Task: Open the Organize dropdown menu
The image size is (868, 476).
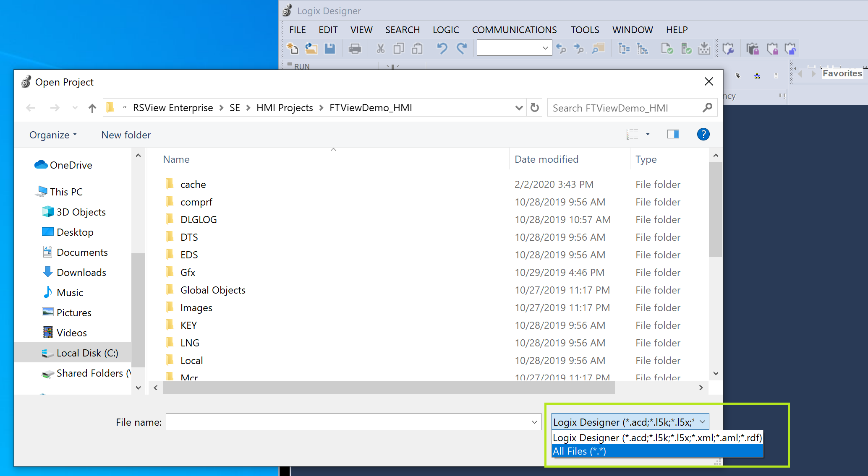Action: coord(53,135)
